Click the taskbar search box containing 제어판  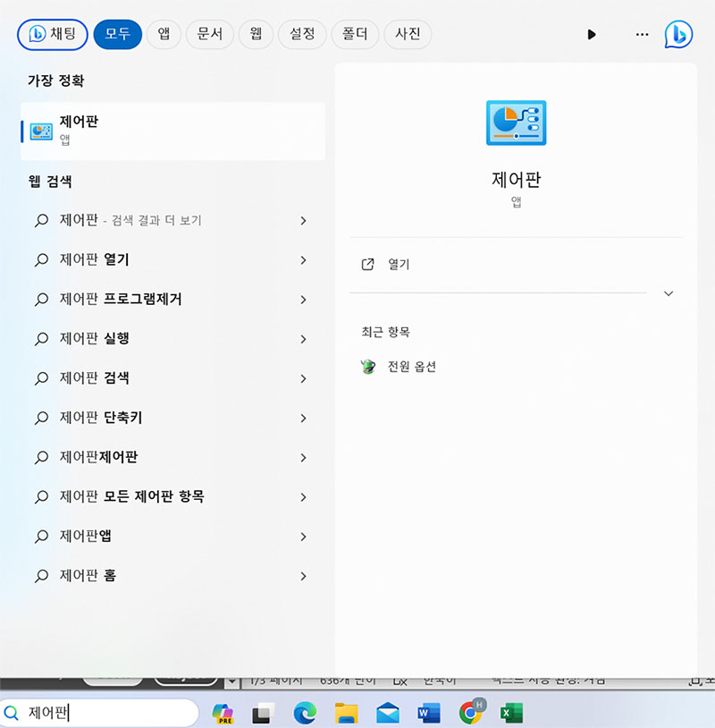99,713
